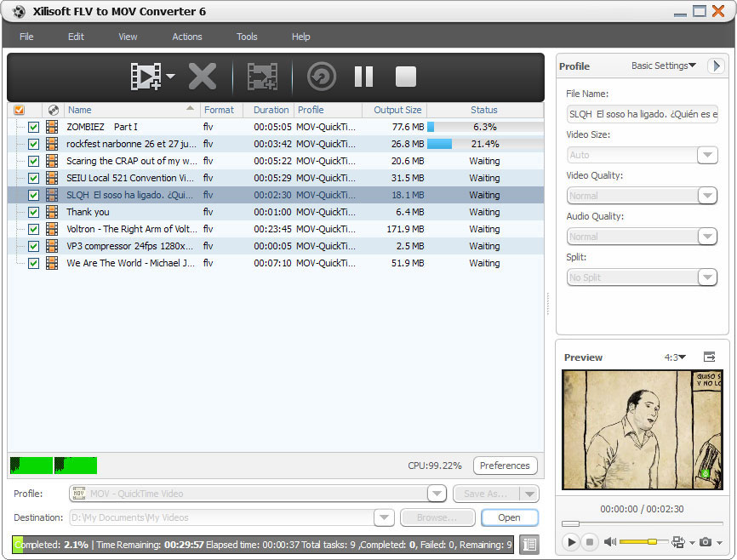The width and height of the screenshot is (737, 560).
Task: Uncheck the ZOMBIEZ Part I checkbox
Action: point(33,127)
